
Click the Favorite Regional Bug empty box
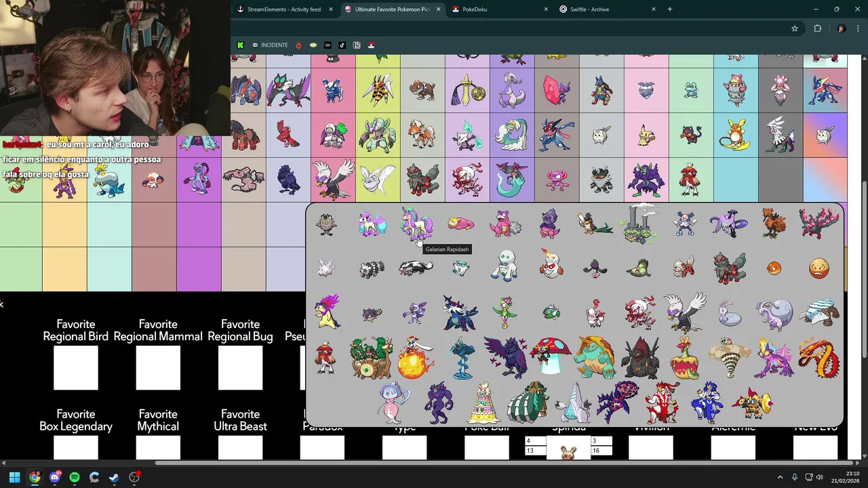click(240, 368)
